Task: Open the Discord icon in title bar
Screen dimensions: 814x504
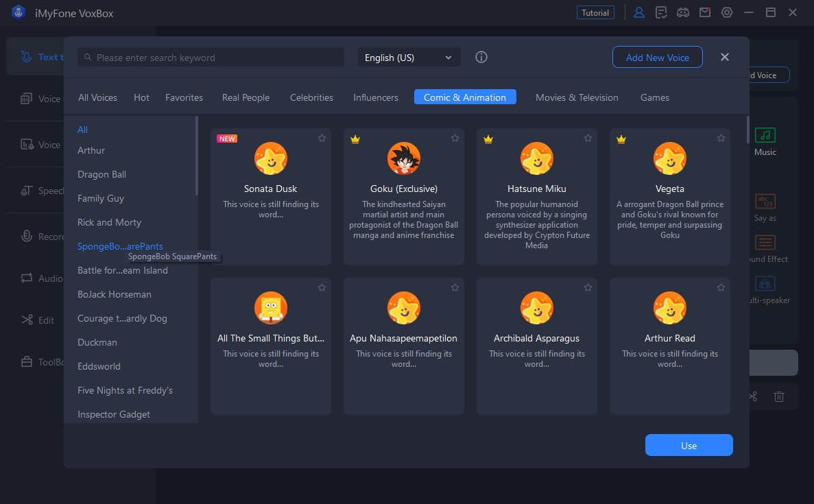Action: [682, 12]
